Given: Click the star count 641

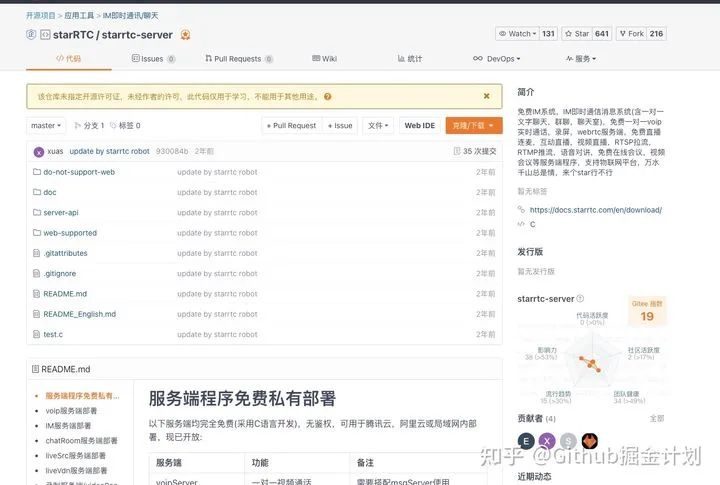Looking at the screenshot, I should 602,34.
